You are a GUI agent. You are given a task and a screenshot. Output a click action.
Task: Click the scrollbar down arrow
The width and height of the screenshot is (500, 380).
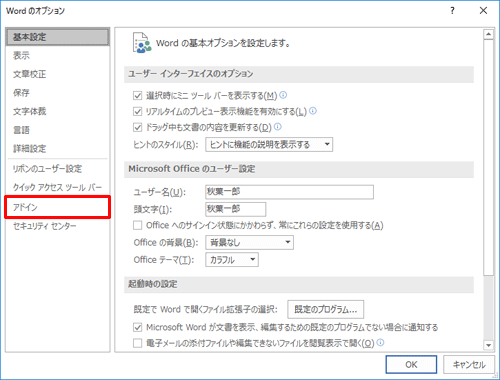click(489, 345)
